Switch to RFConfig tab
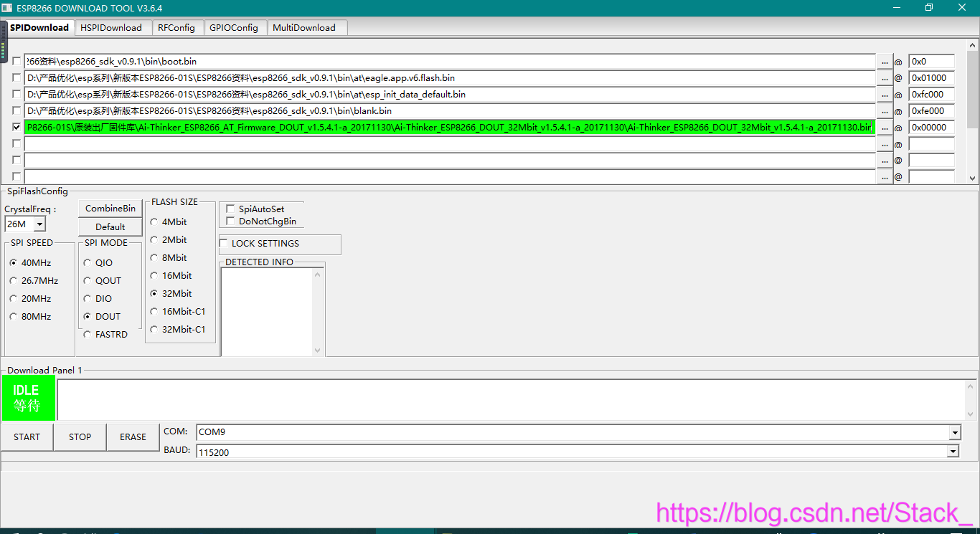980x534 pixels. pyautogui.click(x=176, y=27)
